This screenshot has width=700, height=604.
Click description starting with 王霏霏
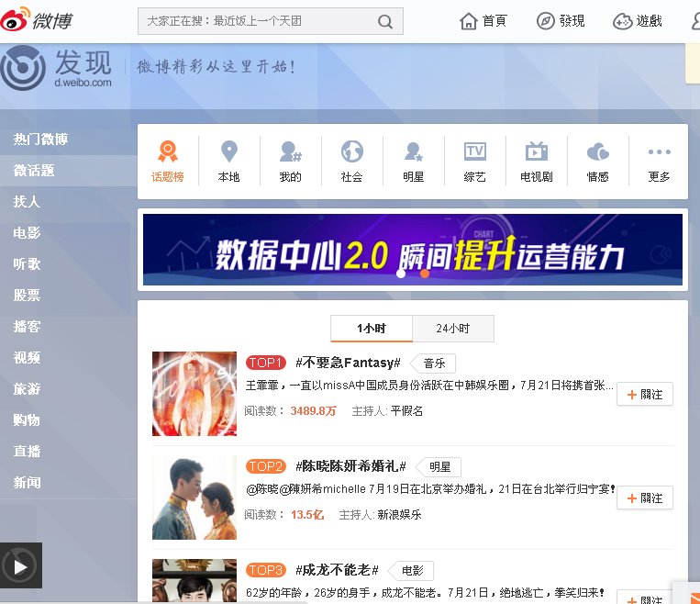pyautogui.click(x=429, y=386)
